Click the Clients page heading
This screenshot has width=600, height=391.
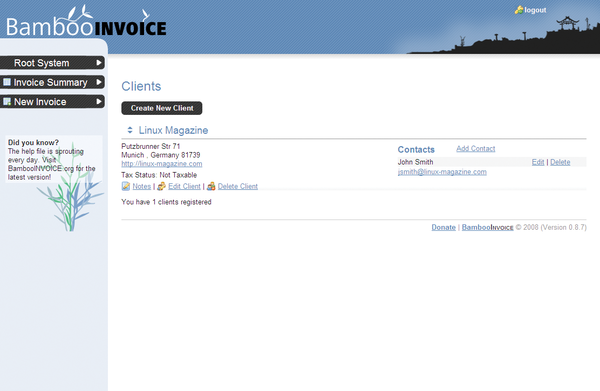141,86
